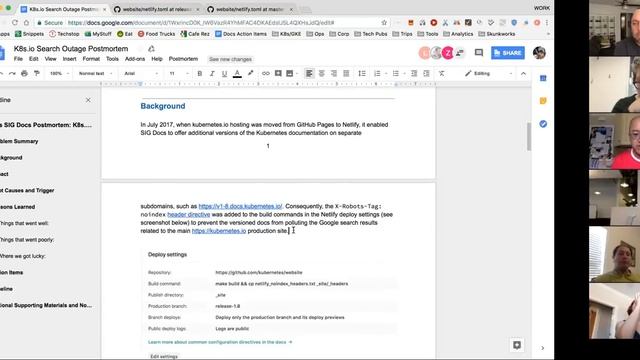Click the browser reload icon

point(15,23)
